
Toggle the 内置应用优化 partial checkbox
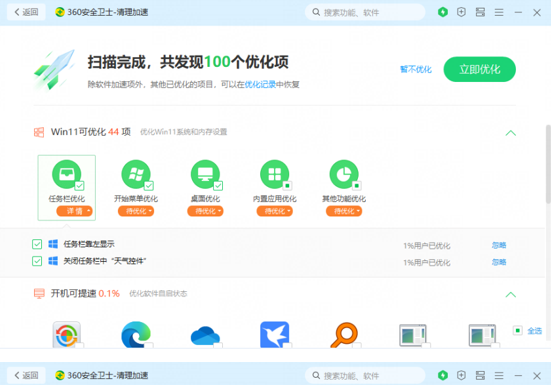(287, 185)
